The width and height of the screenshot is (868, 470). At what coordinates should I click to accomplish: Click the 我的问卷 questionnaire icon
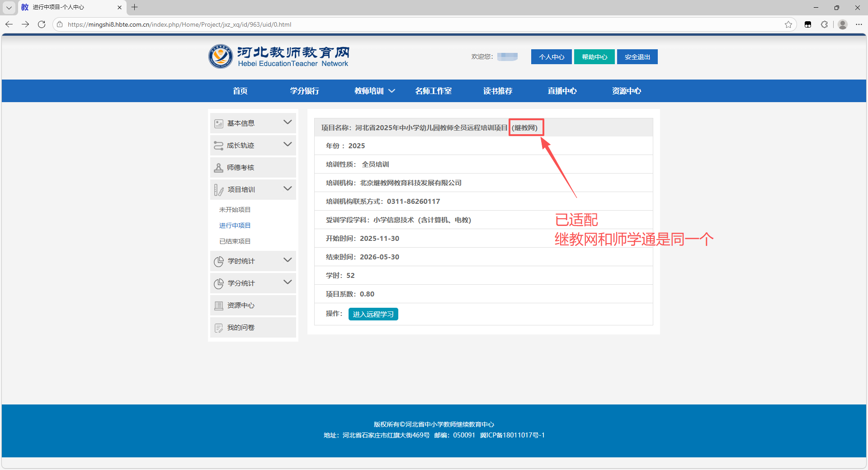(x=218, y=328)
